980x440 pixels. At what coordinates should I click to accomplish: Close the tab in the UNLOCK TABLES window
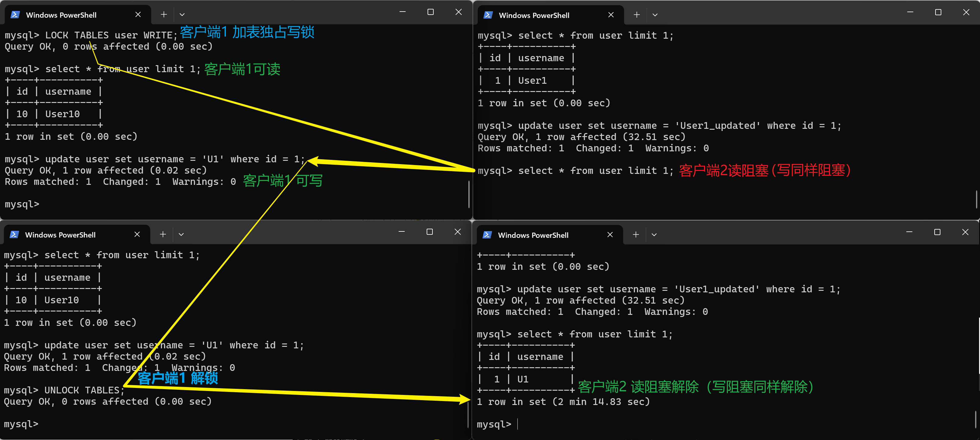(x=137, y=234)
